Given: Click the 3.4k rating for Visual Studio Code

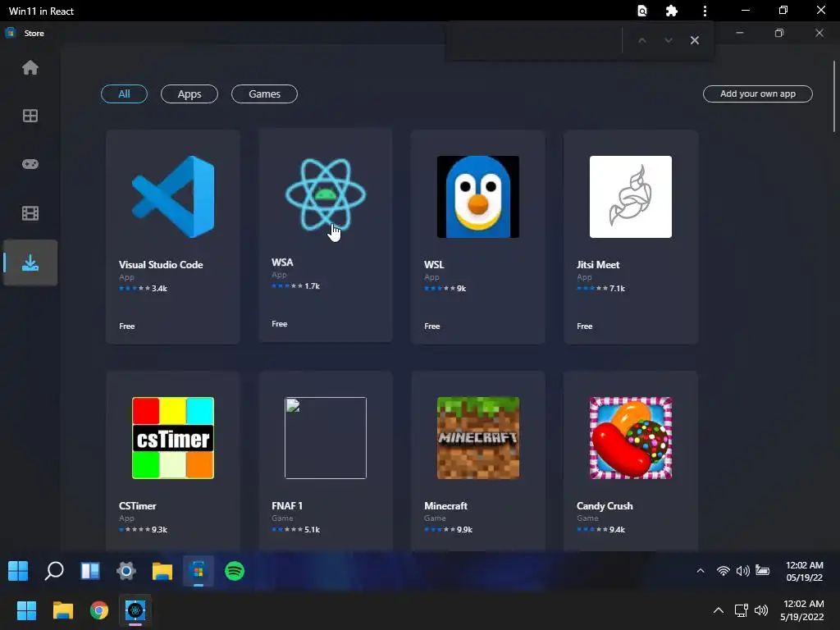Looking at the screenshot, I should click(143, 288).
